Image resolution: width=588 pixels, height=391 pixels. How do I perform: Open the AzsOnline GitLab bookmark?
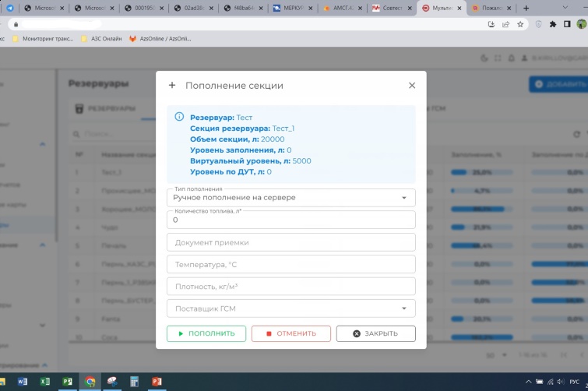[160, 38]
